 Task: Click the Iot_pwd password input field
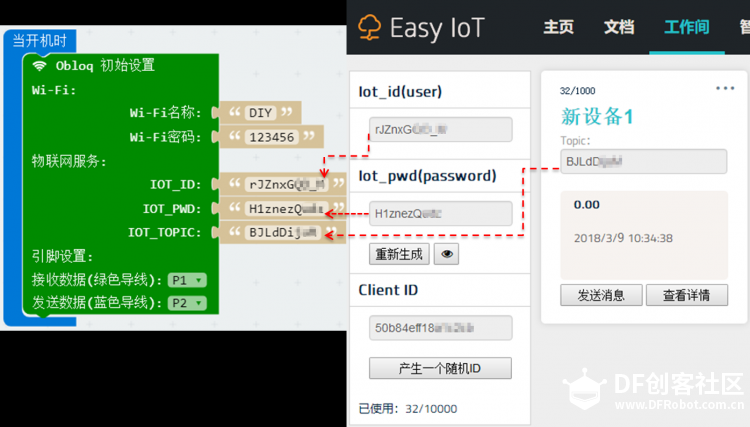[x=440, y=213]
